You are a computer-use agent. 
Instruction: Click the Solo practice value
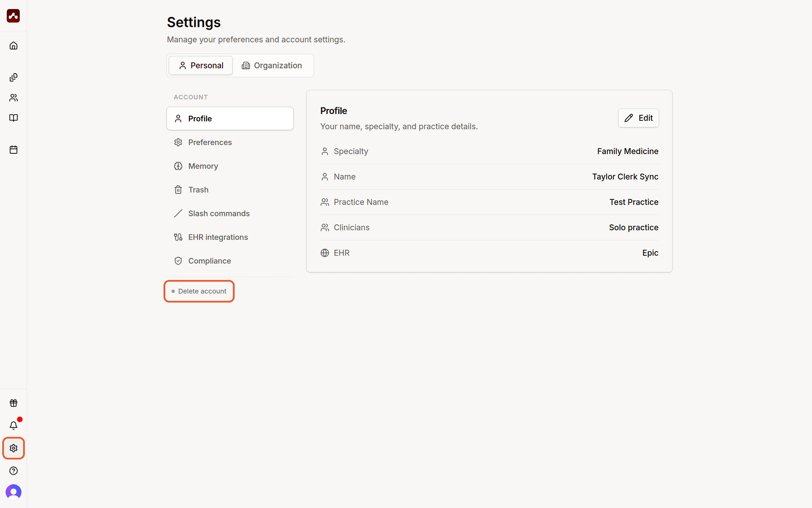pyautogui.click(x=634, y=227)
